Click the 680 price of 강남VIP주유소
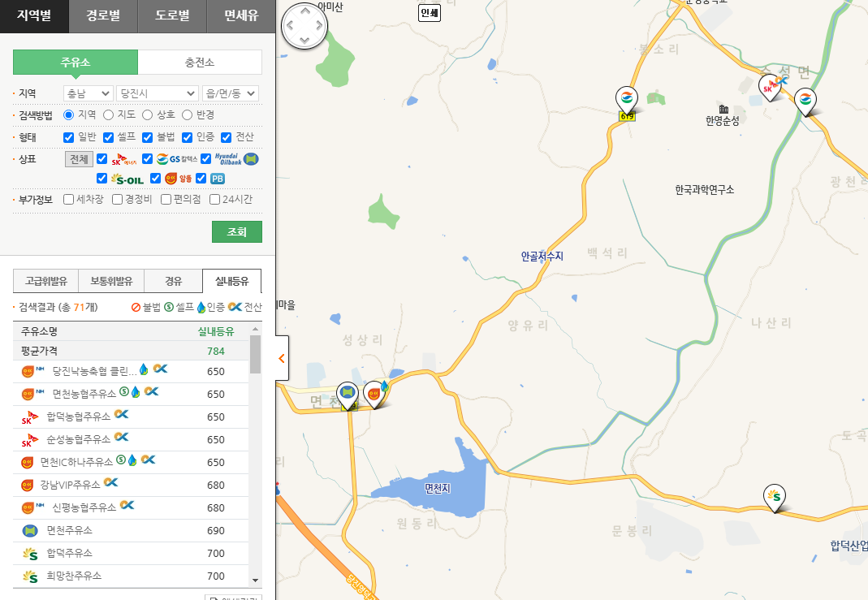The image size is (868, 600). pos(216,486)
